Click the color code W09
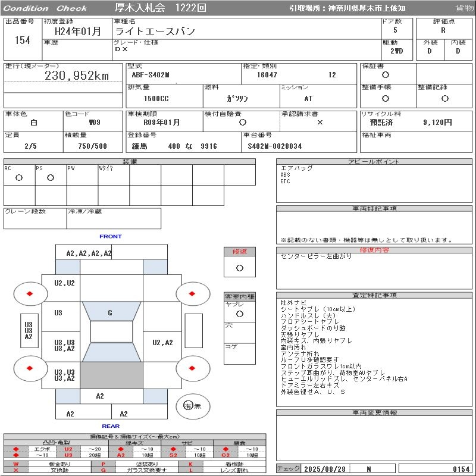 95,123
